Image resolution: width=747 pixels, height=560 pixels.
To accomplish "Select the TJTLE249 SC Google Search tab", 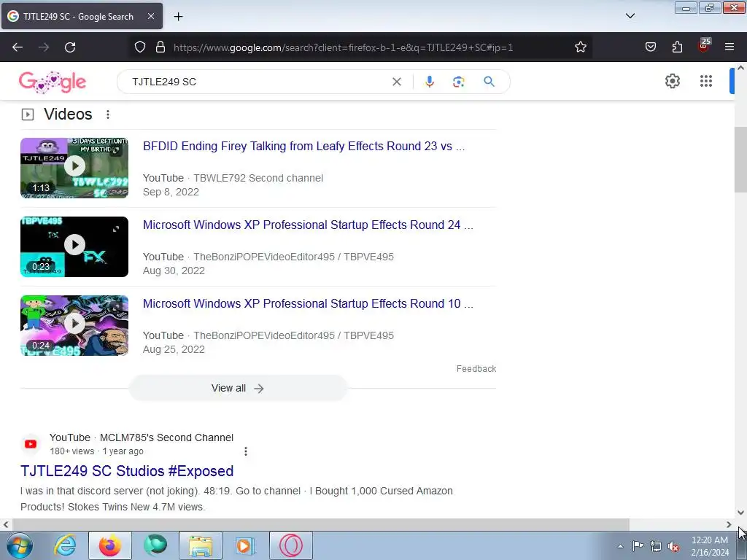I will pyautogui.click(x=82, y=16).
